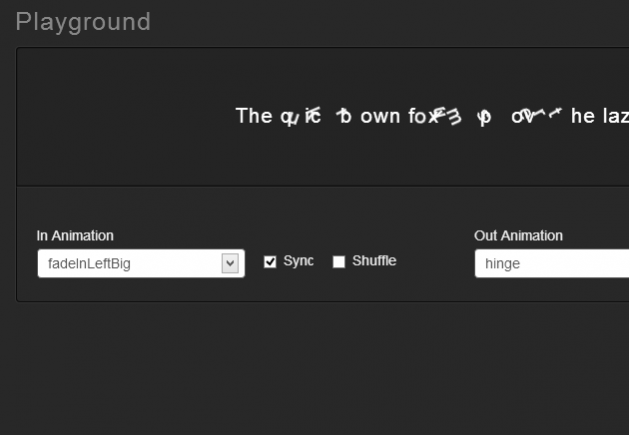630x435 pixels.
Task: Click the tumbling letters after "The"
Action: (x=300, y=118)
